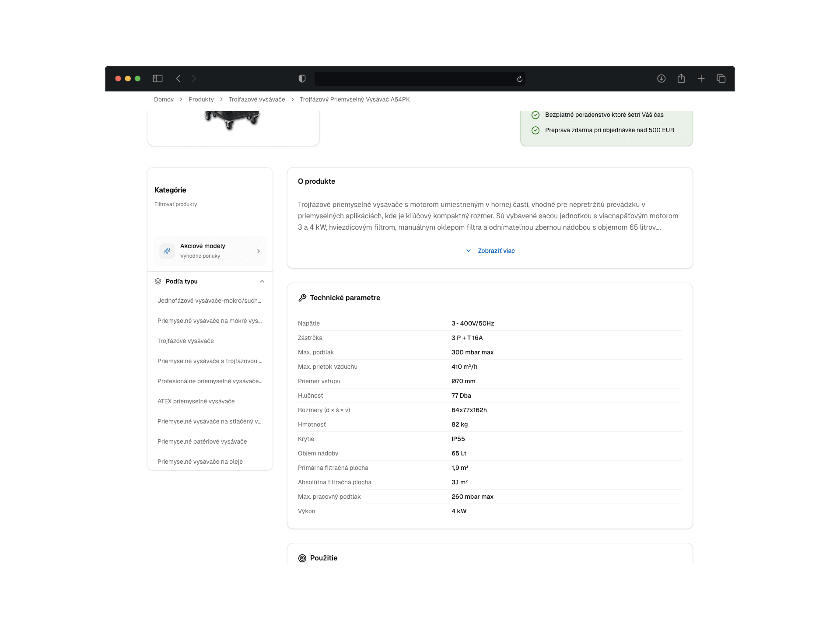Open the downloads icon in toolbar

tap(661, 79)
